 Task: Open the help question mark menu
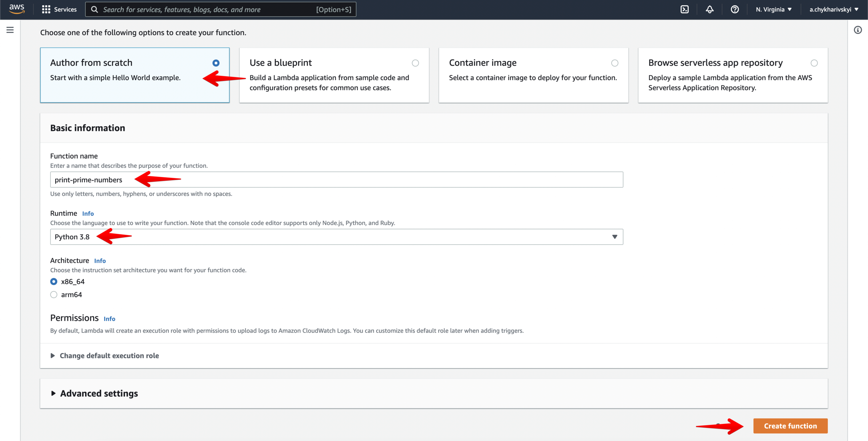pyautogui.click(x=734, y=9)
